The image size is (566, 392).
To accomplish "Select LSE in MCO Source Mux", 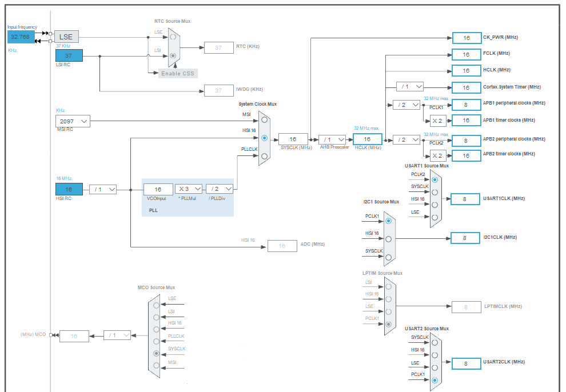I will (x=156, y=305).
